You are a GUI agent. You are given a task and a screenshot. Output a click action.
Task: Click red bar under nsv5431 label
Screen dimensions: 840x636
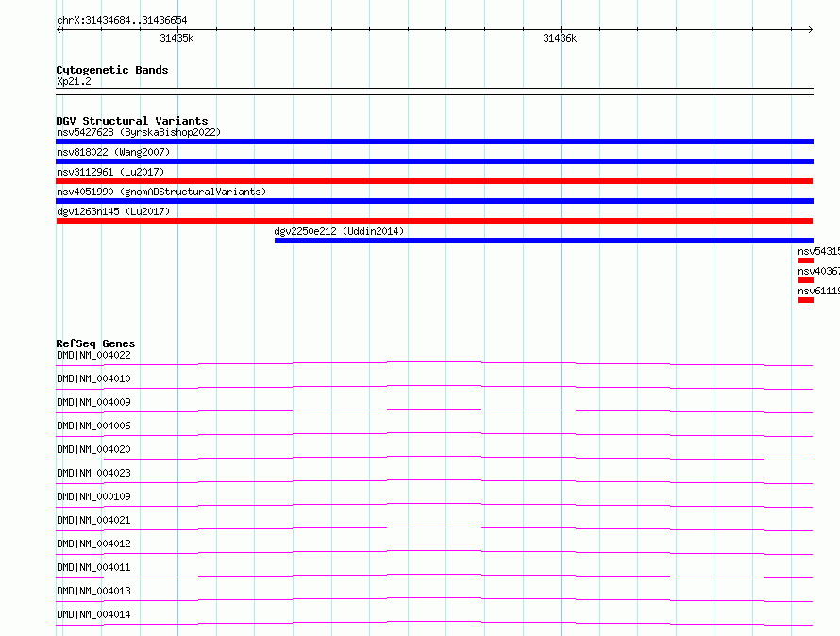click(806, 260)
